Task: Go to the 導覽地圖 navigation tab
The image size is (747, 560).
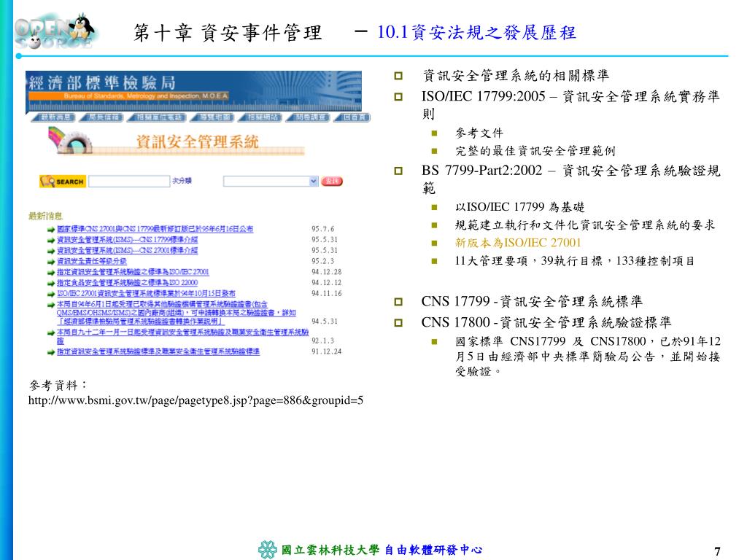Action: (213, 117)
